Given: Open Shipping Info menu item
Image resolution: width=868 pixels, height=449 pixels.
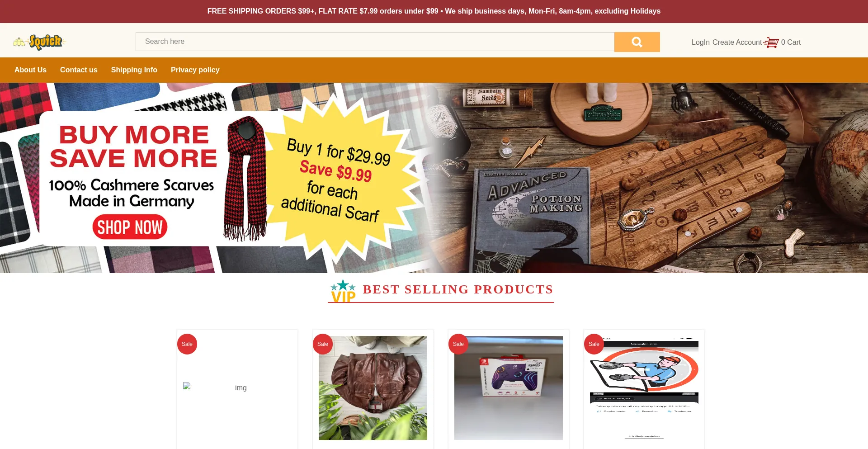Looking at the screenshot, I should [134, 70].
